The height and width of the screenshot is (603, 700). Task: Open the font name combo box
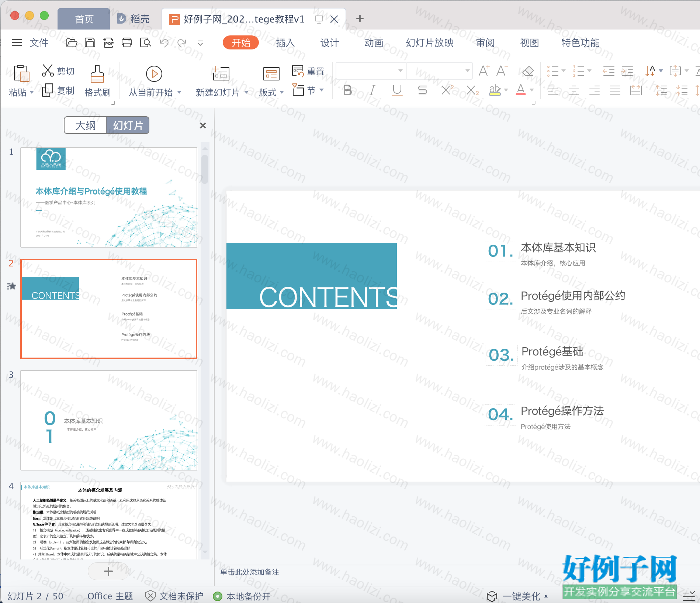click(371, 71)
